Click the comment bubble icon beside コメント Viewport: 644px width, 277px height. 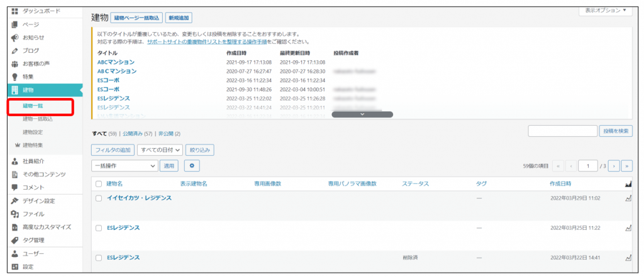click(x=14, y=187)
